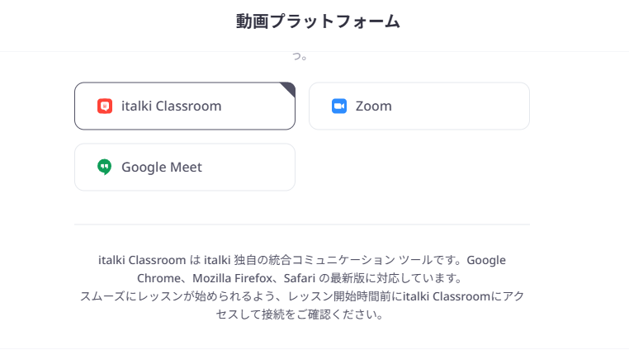Click the "Safari" word in the description
The image size is (629, 364).
tap(300, 278)
